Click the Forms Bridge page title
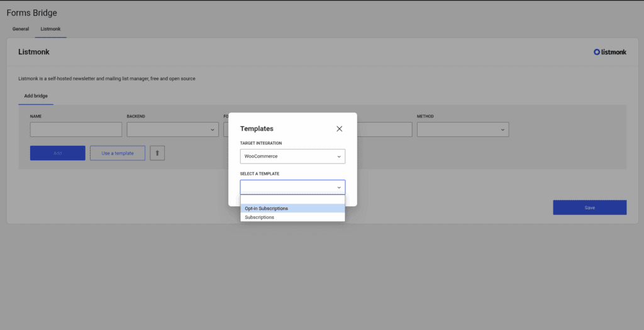Viewport: 644px width, 330px height. tap(31, 13)
